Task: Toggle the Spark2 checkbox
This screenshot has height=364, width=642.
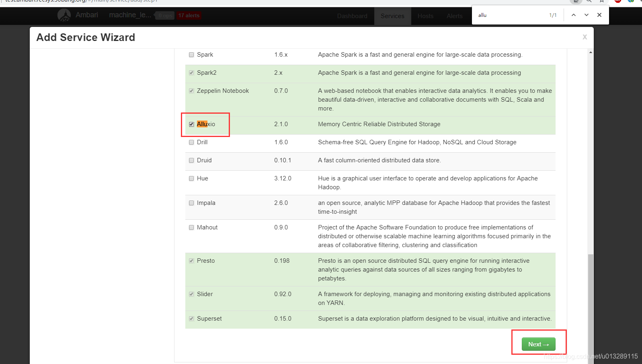Action: point(191,73)
